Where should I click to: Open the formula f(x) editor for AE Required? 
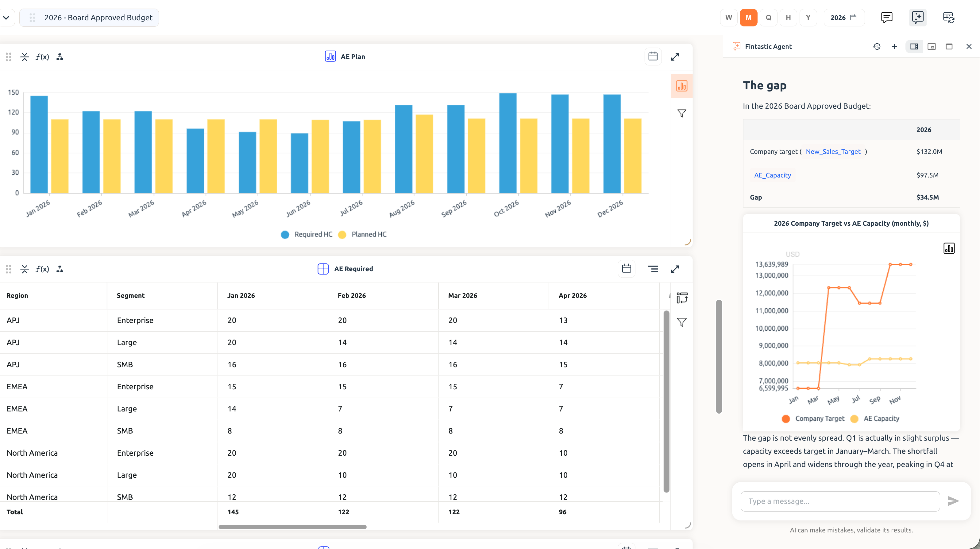[x=42, y=269]
